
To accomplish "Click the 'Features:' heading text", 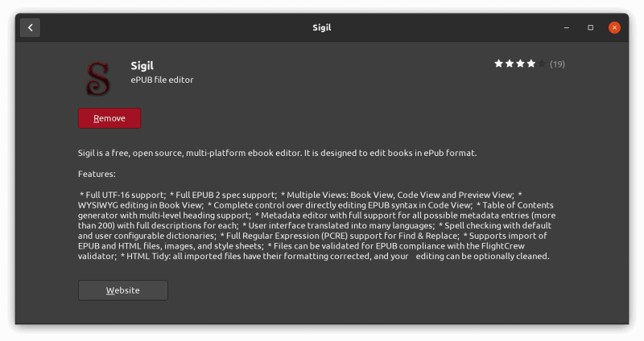I will click(97, 174).
